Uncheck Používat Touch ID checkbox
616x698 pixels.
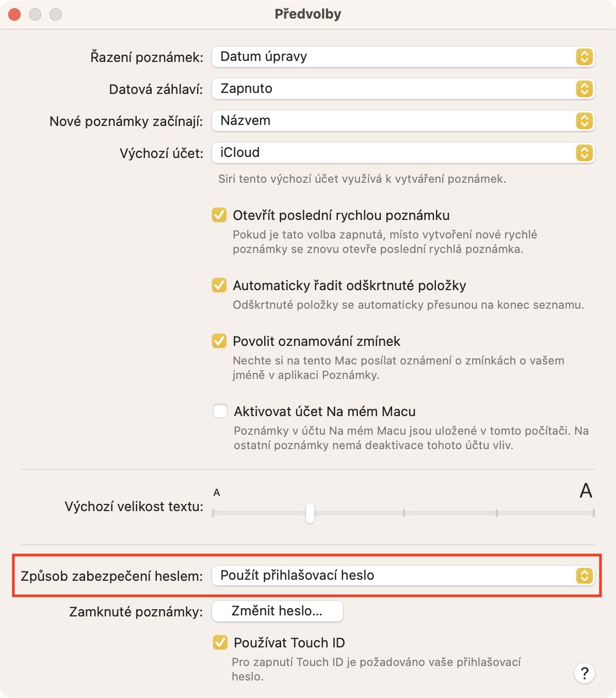tap(220, 642)
